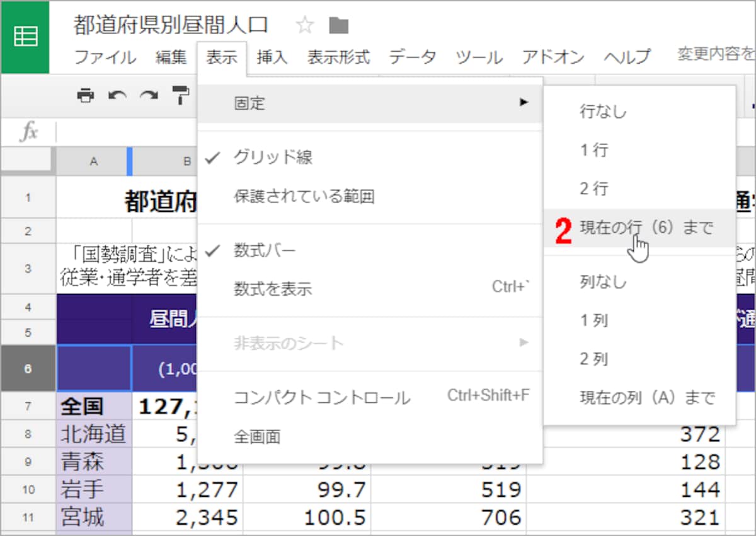
Task: Click the fx formula icon
Action: click(29, 132)
